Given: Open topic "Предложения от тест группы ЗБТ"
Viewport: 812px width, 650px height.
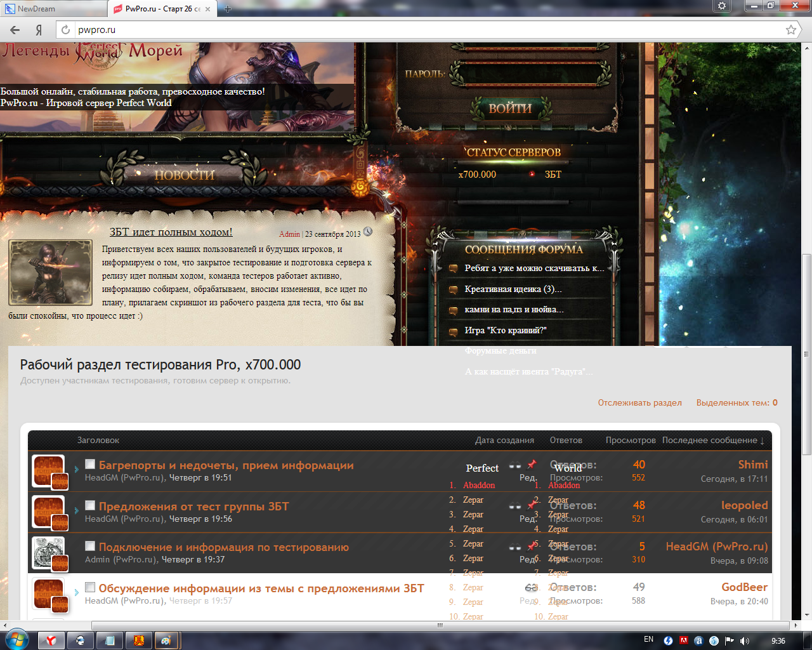Looking at the screenshot, I should (x=194, y=507).
